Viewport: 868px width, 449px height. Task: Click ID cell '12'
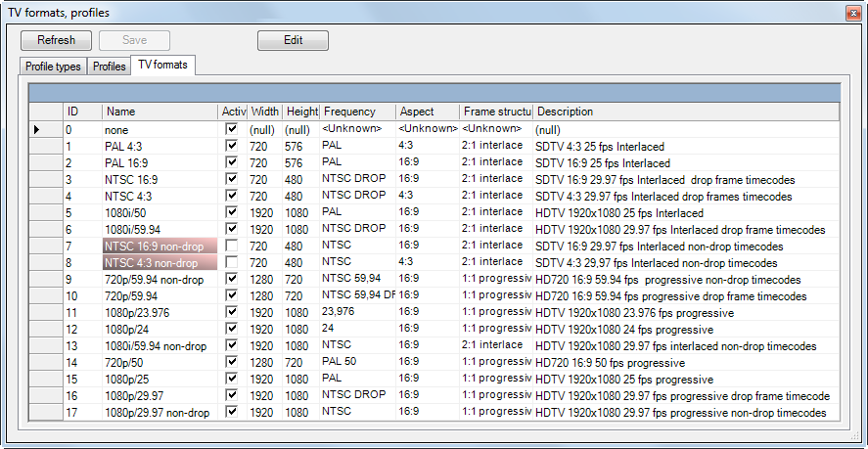(82, 330)
